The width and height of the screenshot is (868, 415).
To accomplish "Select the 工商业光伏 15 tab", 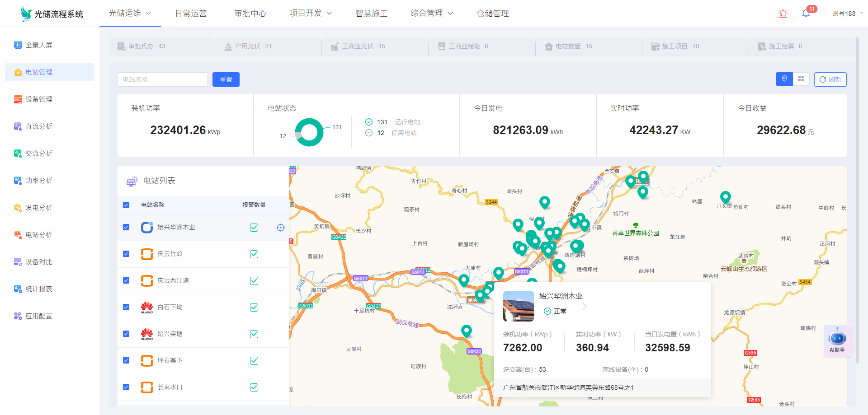I will (375, 46).
